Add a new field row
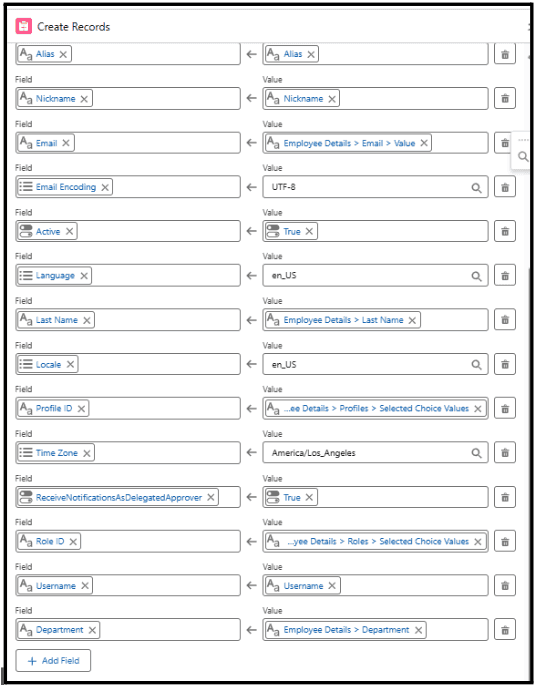 tap(53, 661)
